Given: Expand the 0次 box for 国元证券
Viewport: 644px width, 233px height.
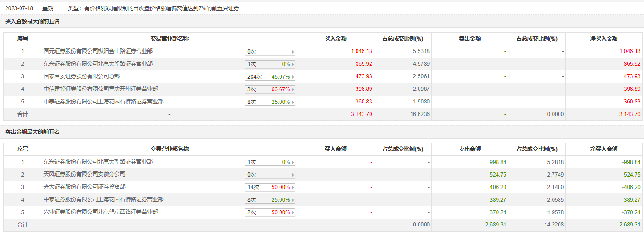Looking at the screenshot, I should pos(270,52).
